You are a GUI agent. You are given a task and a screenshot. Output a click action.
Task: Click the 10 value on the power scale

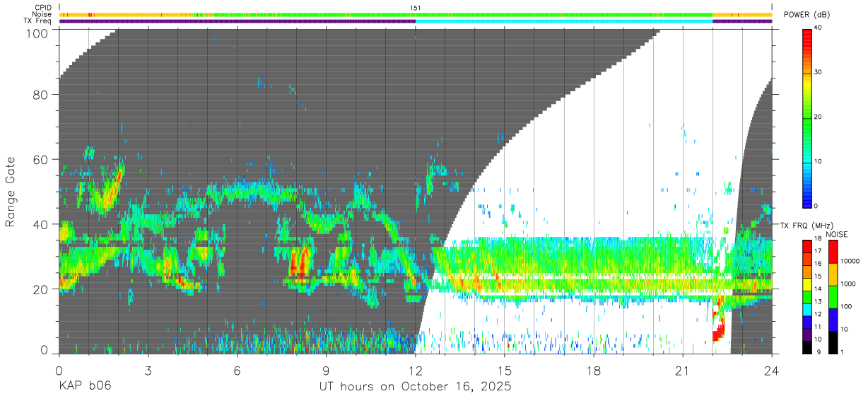tap(818, 161)
